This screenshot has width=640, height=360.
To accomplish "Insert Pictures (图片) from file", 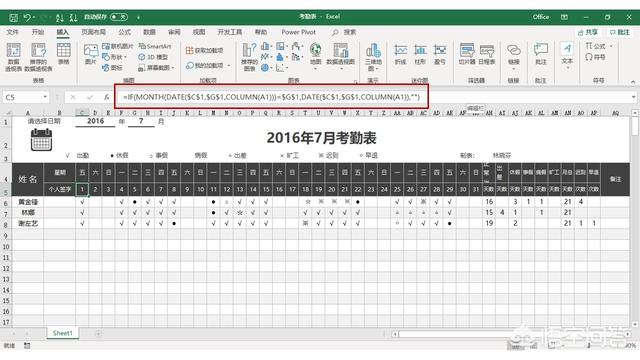I will 90,54.
